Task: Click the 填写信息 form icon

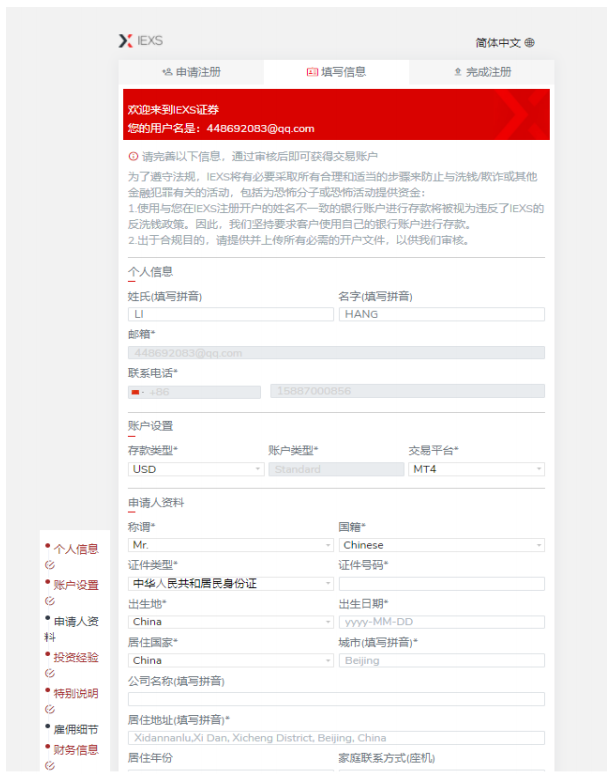Action: pyautogui.click(x=312, y=72)
